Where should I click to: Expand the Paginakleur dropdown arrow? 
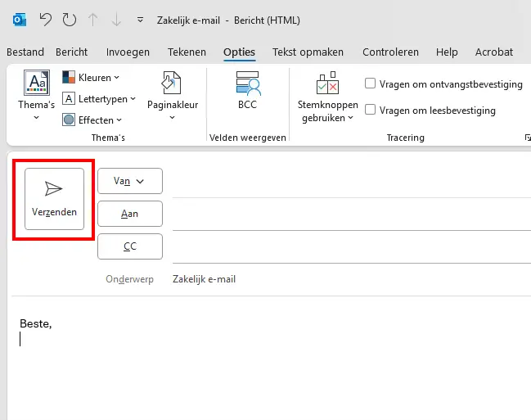click(x=173, y=118)
